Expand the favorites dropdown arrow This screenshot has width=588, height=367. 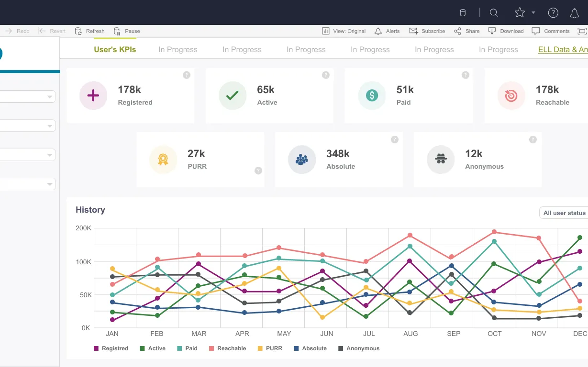(533, 13)
